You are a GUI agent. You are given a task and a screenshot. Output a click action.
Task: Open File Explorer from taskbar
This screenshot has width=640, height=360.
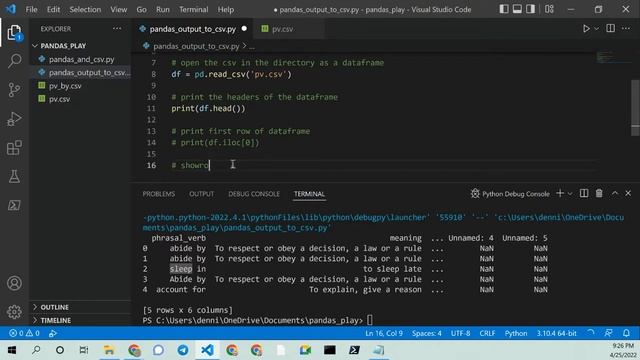coord(109,350)
